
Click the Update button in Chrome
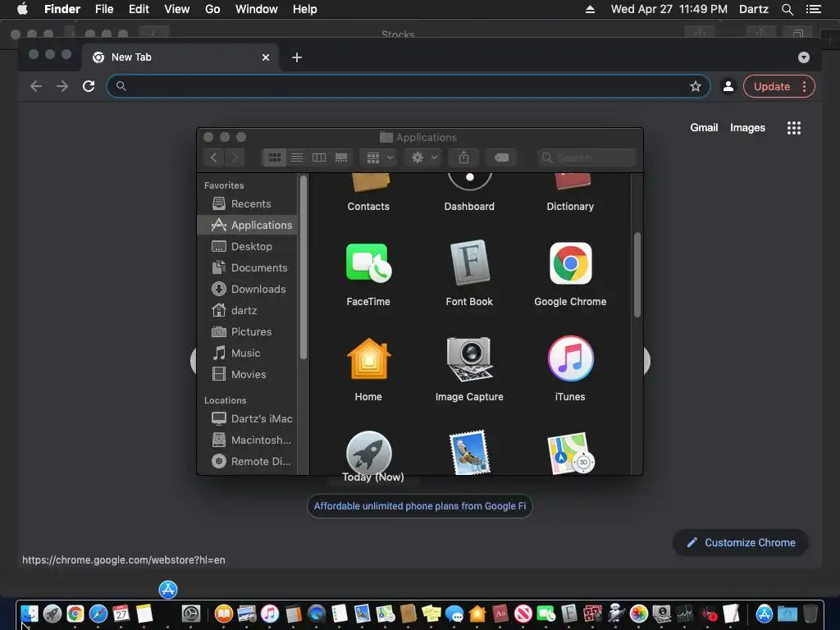[772, 86]
